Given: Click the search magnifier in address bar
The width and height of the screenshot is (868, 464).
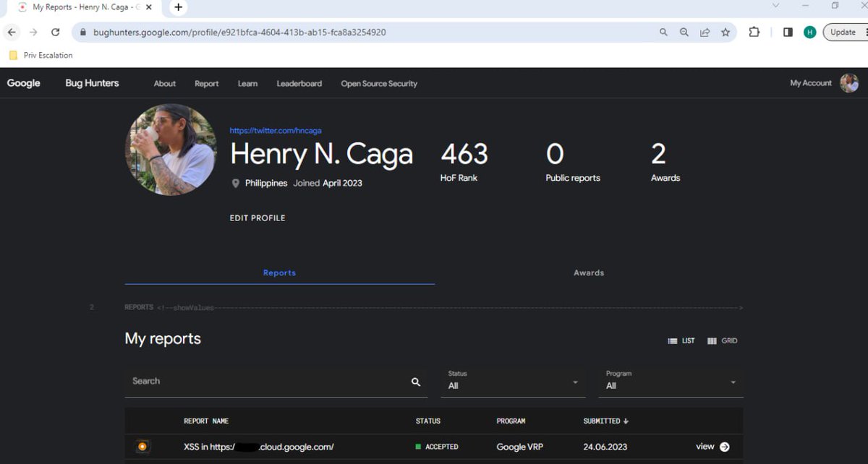Looking at the screenshot, I should coord(663,33).
